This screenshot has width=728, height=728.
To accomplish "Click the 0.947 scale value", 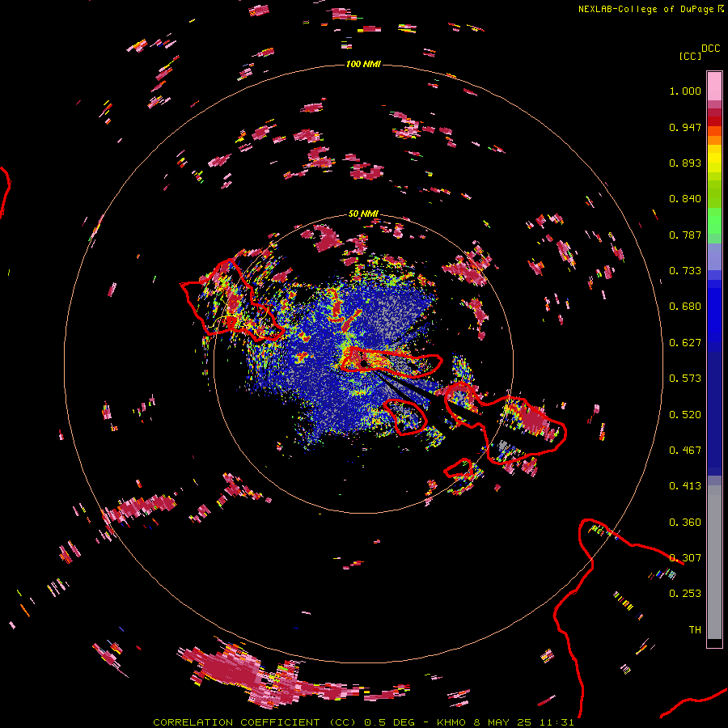I will [685, 127].
